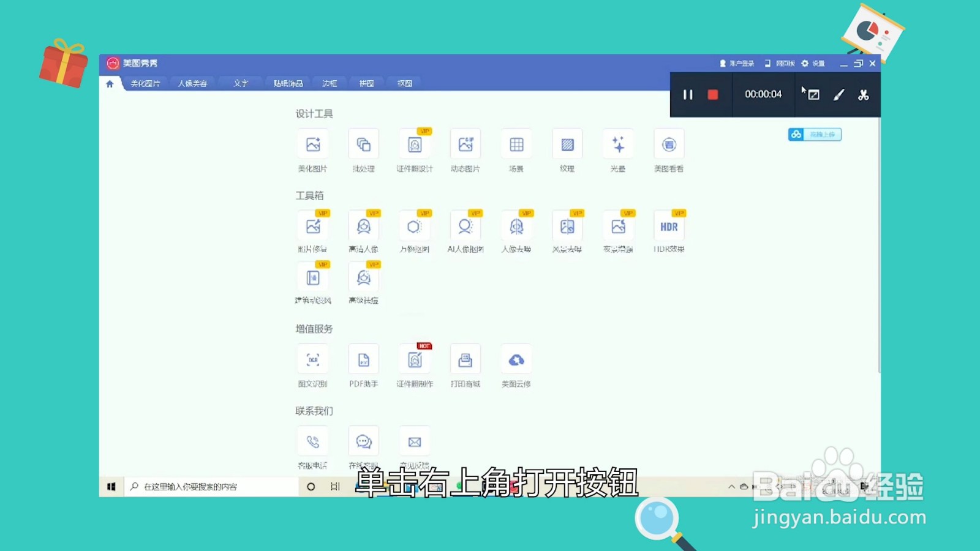Select the object cutout tool with hexagon icon
The height and width of the screenshot is (551, 980).
coord(415,227)
